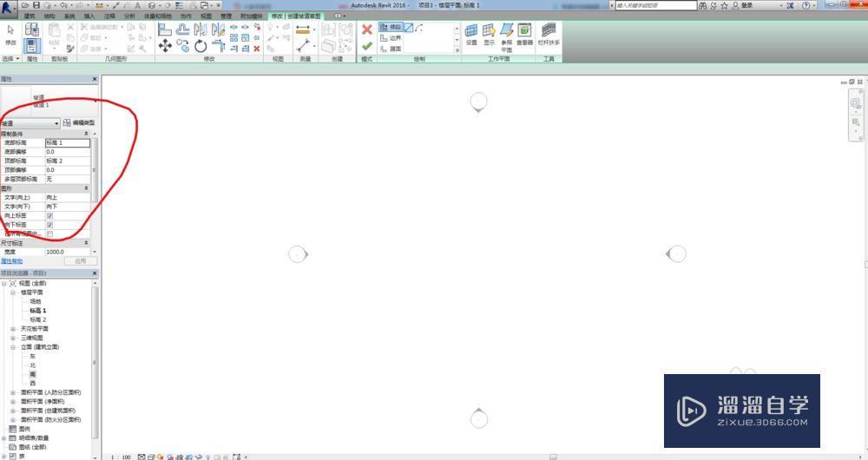This screenshot has height=460, width=868.
Task: Expand the 三维视图 tree node
Action: 13,338
